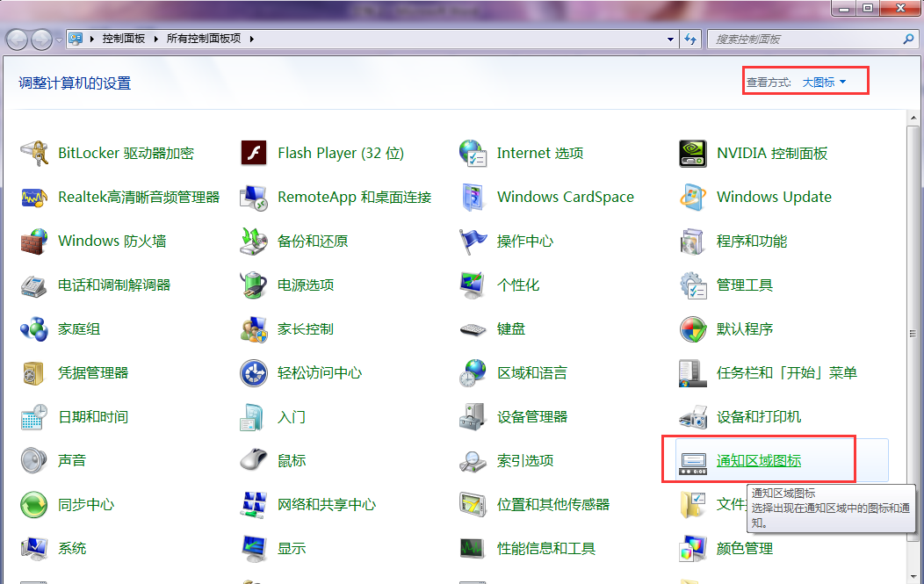Screen dimensions: 924x584
Task: Open the 区域和语言 globe clock icon
Action: click(x=473, y=373)
